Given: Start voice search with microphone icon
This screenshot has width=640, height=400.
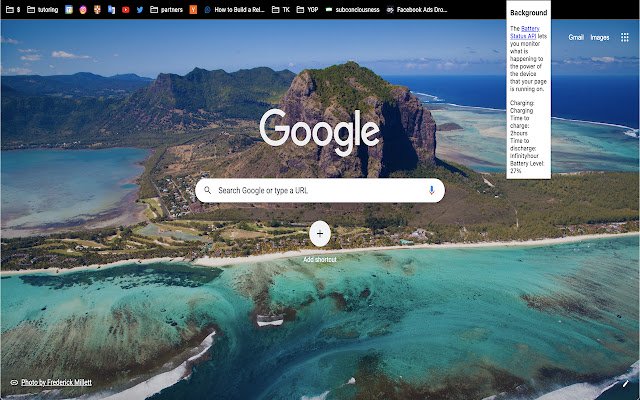Looking at the screenshot, I should [x=431, y=190].
